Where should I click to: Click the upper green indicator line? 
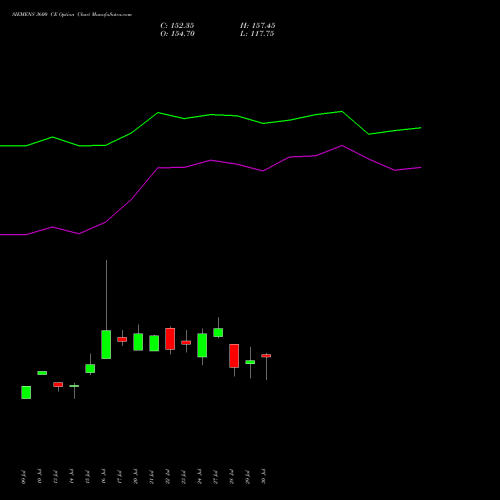tap(211, 115)
